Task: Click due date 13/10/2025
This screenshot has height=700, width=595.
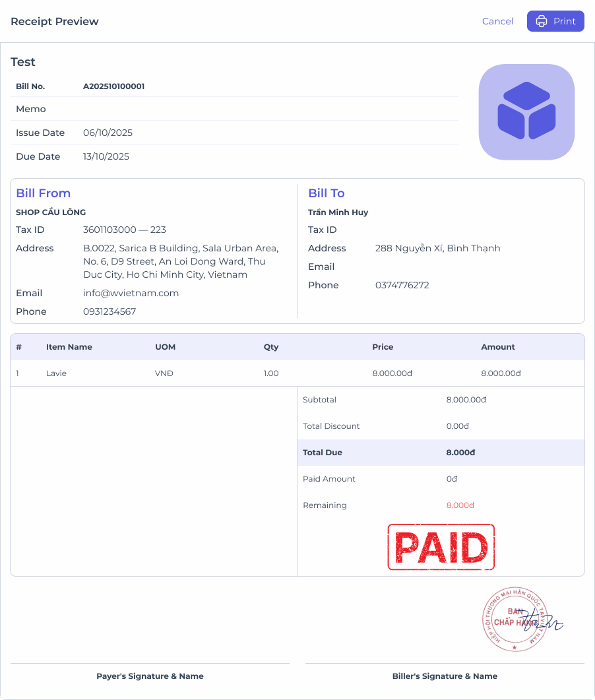Action: click(106, 156)
